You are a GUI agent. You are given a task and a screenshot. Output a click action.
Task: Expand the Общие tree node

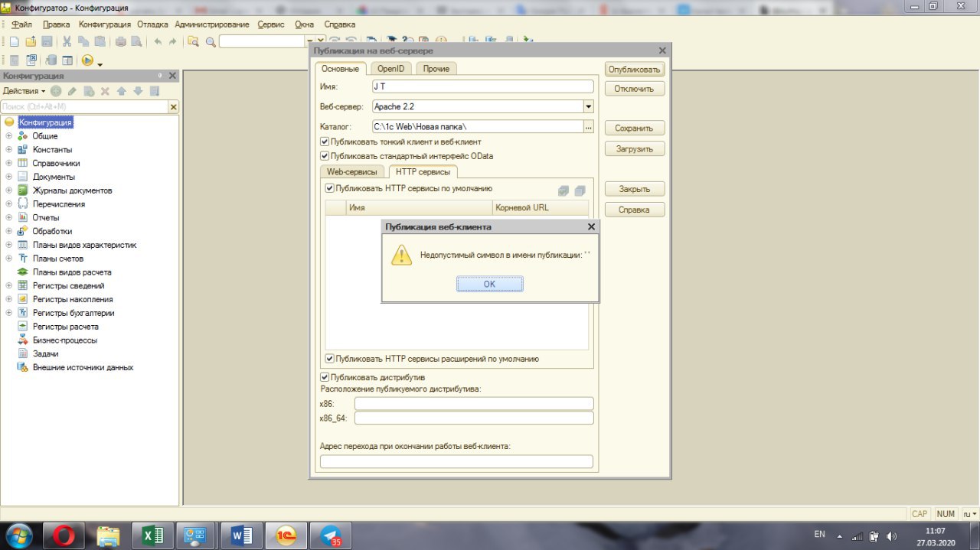[9, 136]
